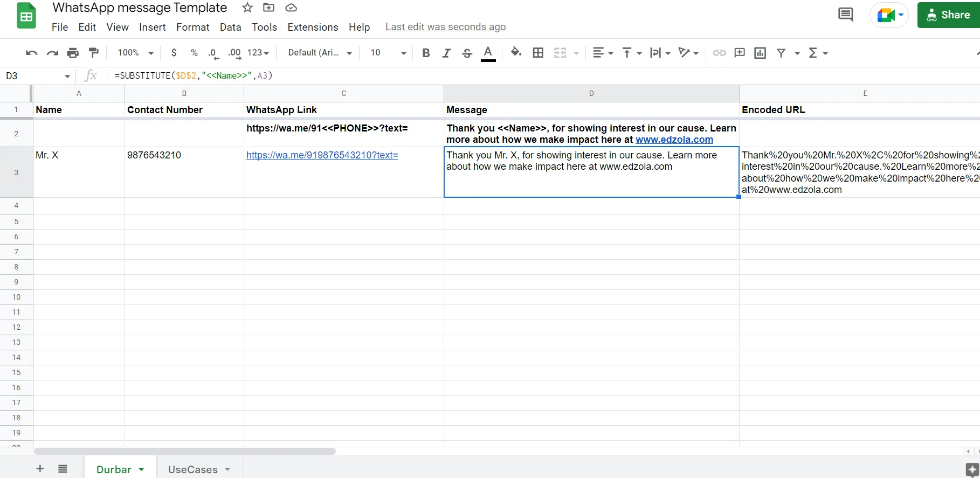Image resolution: width=980 pixels, height=478 pixels.
Task: Click the Undo arrow icon
Action: click(x=31, y=53)
